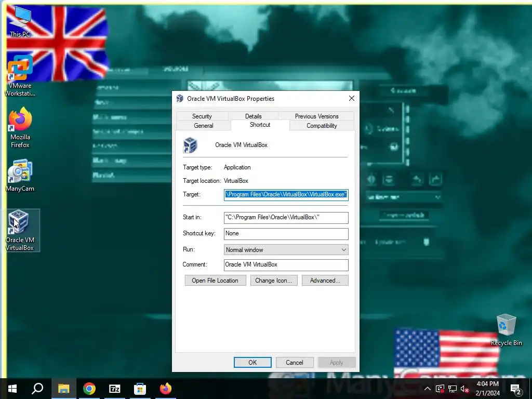
Task: Launch Google Chrome from the taskbar
Action: click(89, 389)
